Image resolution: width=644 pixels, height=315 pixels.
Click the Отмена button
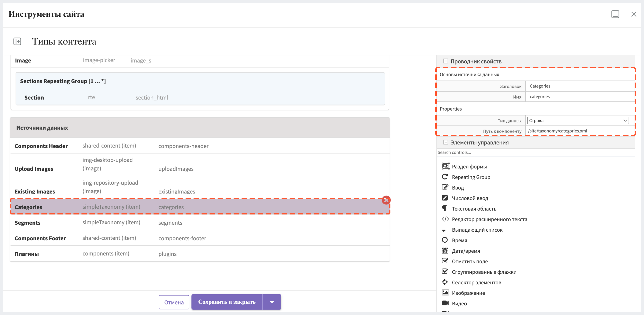point(174,302)
